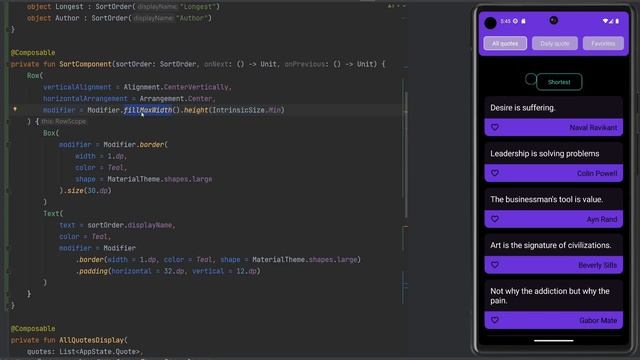Screen dimensions: 640x360
Task: Click the Gabor Mate author name
Action: pos(598,321)
